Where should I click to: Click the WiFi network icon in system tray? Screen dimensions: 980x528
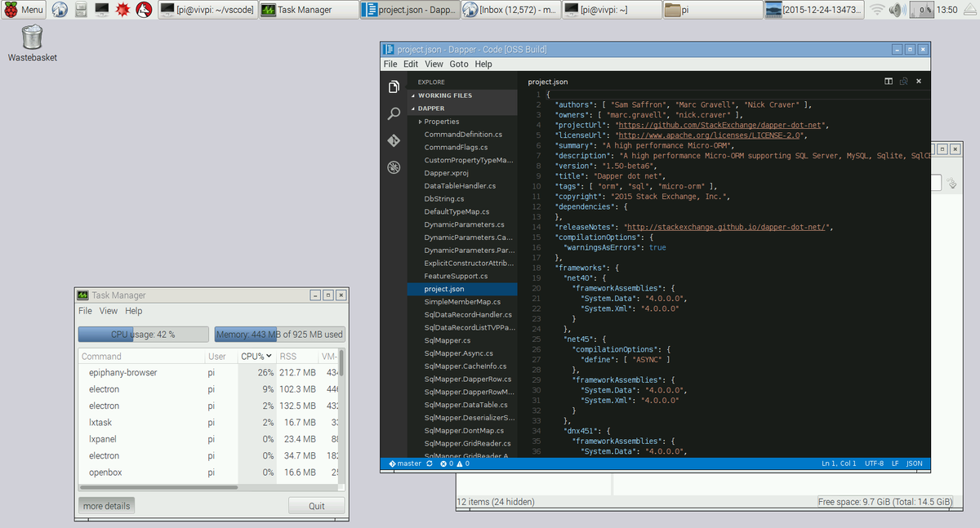(x=877, y=10)
